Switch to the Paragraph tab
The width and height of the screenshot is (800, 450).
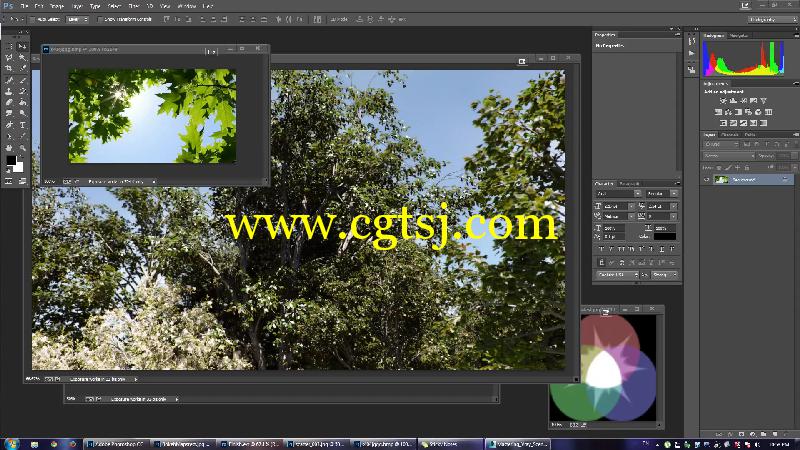pos(629,183)
